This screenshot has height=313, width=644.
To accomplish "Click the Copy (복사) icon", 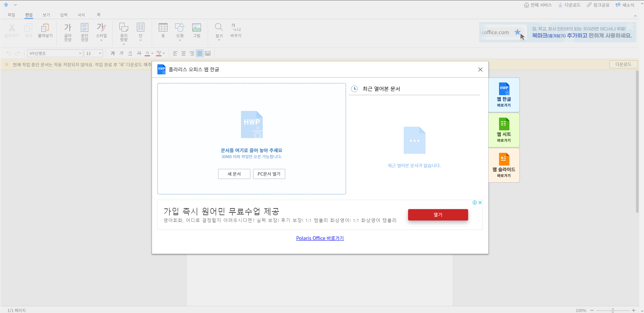I will click(29, 30).
